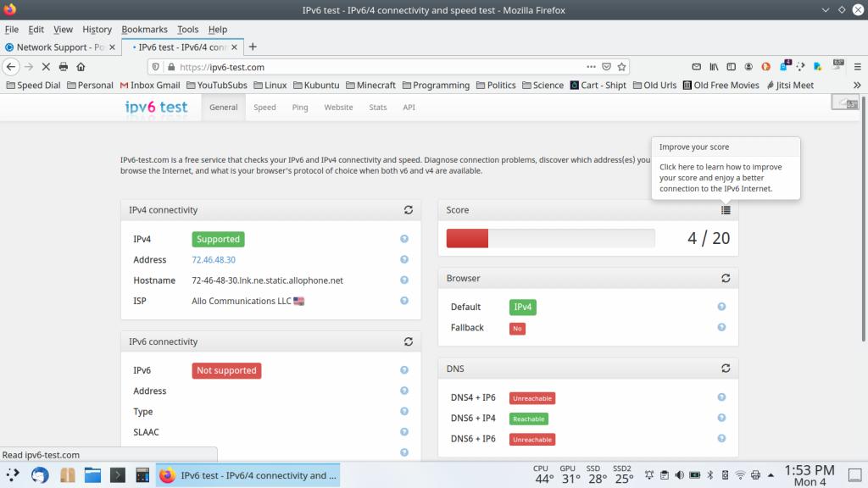This screenshot has width=868, height=488.
Task: Refresh the DNS test panel
Action: pyautogui.click(x=726, y=369)
